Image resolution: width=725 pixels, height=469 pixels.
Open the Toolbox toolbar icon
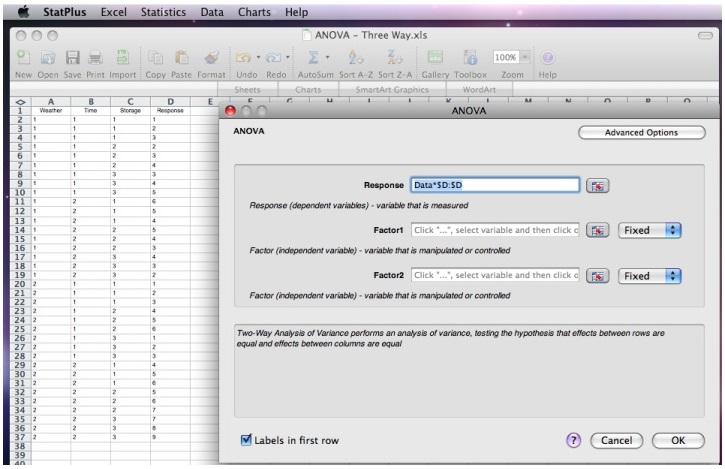tap(470, 57)
